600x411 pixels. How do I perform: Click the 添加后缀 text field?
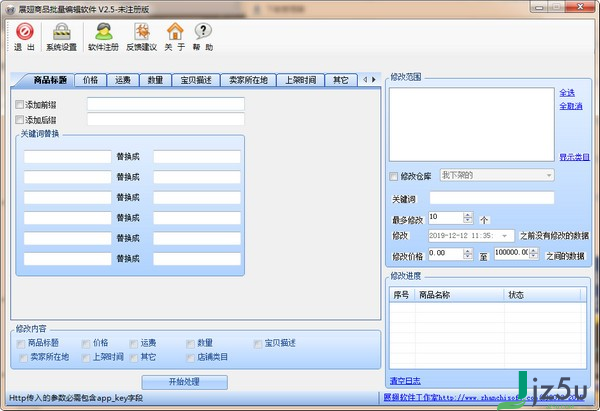pyautogui.click(x=166, y=119)
